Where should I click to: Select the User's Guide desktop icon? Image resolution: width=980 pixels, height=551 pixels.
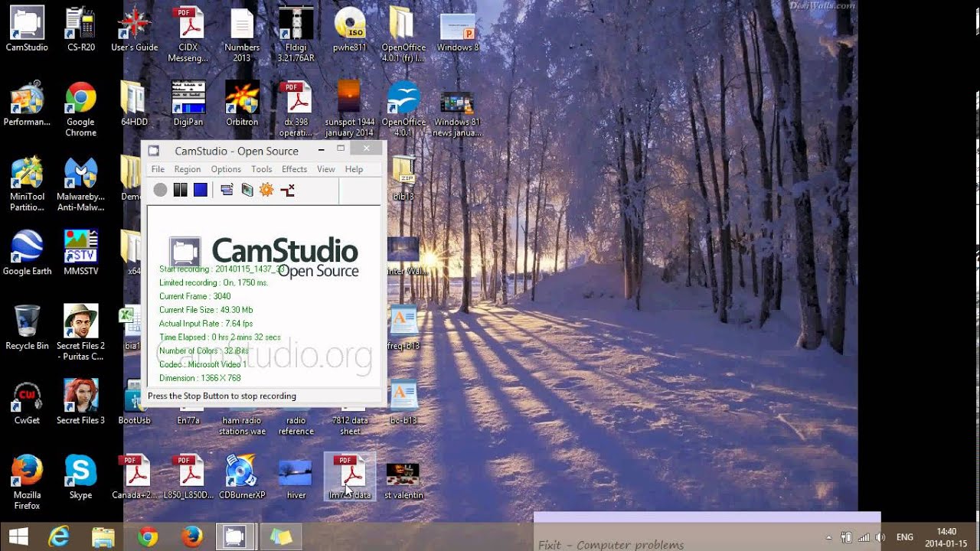(x=134, y=30)
